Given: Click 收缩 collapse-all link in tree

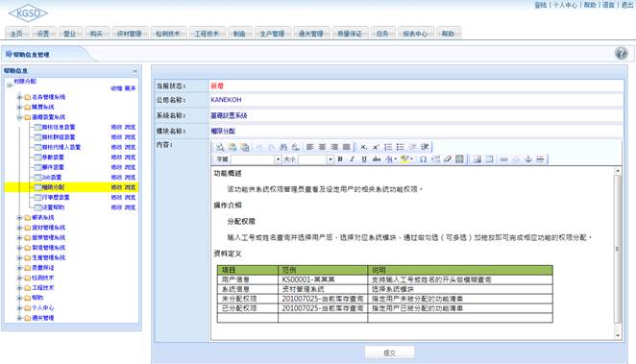Looking at the screenshot, I should [116, 88].
